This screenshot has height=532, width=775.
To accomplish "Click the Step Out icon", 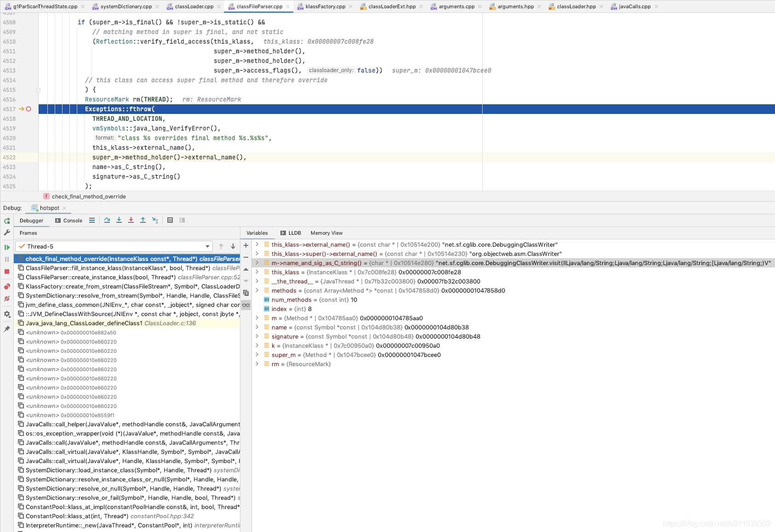I will pos(142,220).
